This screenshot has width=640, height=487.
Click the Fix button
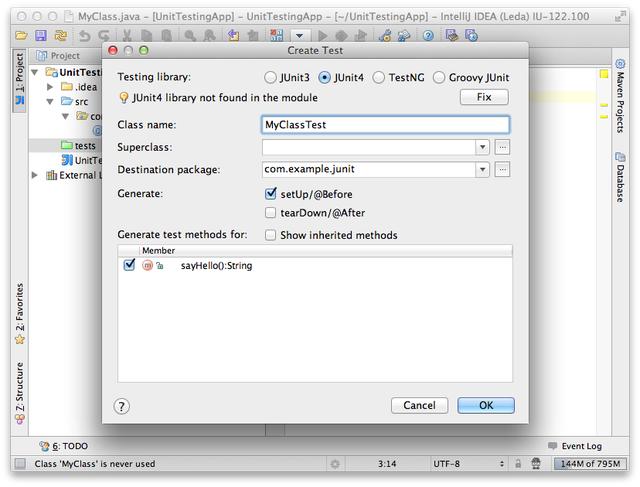[484, 97]
